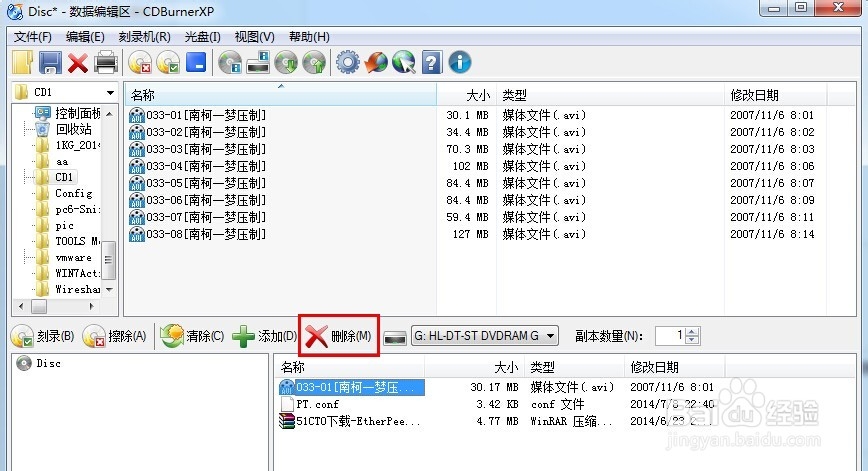This screenshot has height=471, width=868.
Task: Sort upper file list by 修改日期 column
Action: 776,95
